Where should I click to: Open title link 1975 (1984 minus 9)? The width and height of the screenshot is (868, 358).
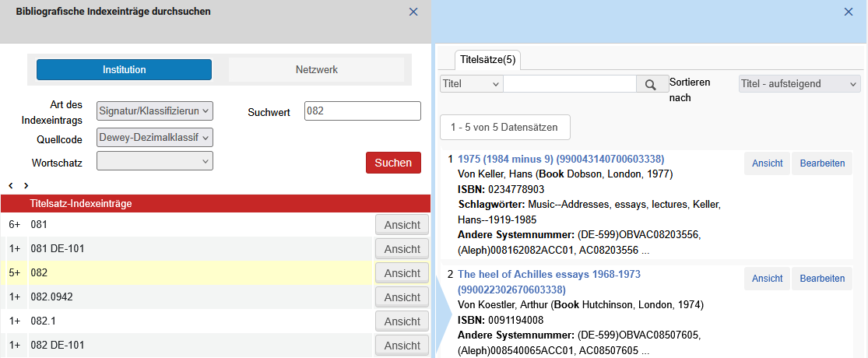(561, 160)
